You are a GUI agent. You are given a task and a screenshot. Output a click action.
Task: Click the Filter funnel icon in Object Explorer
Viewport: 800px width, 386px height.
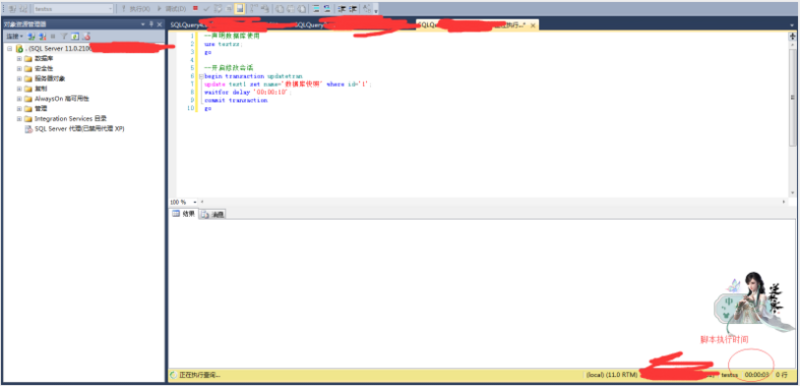64,36
